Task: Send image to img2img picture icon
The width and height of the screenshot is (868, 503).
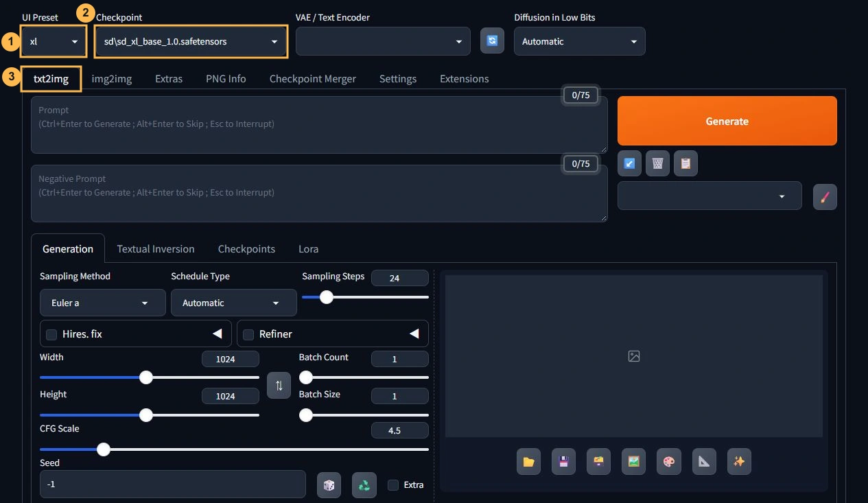Action: [x=633, y=462]
